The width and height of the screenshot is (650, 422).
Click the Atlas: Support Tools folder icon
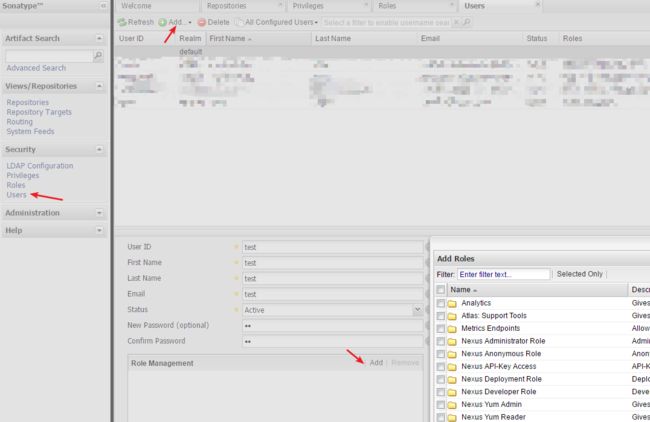pyautogui.click(x=452, y=316)
